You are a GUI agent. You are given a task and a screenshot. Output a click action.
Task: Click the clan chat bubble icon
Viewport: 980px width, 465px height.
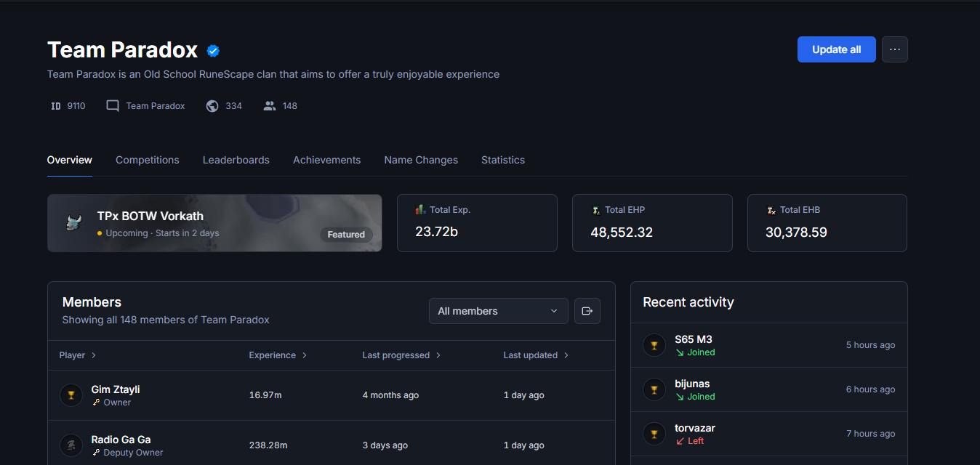coord(113,106)
